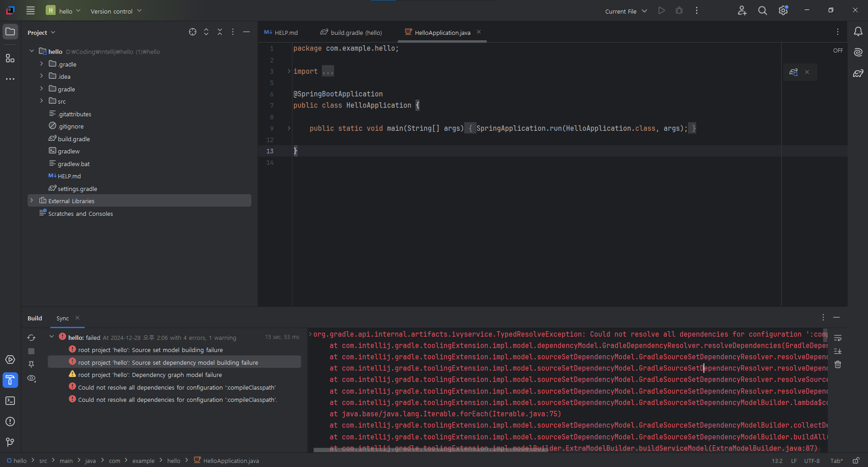
Task: Run the current file
Action: click(x=661, y=10)
